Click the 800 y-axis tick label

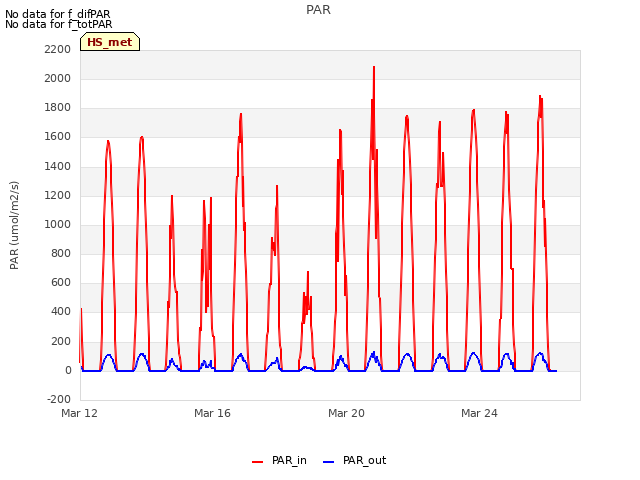(x=61, y=253)
